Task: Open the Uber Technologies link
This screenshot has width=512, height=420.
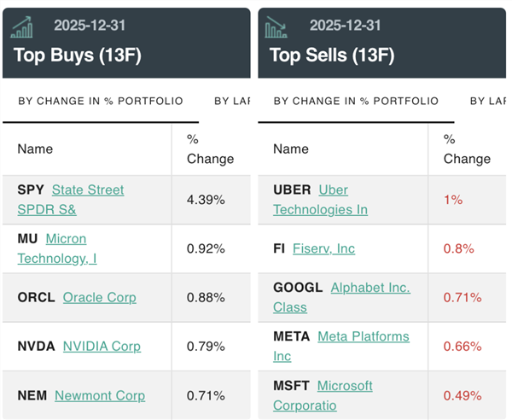Action: 333,190
